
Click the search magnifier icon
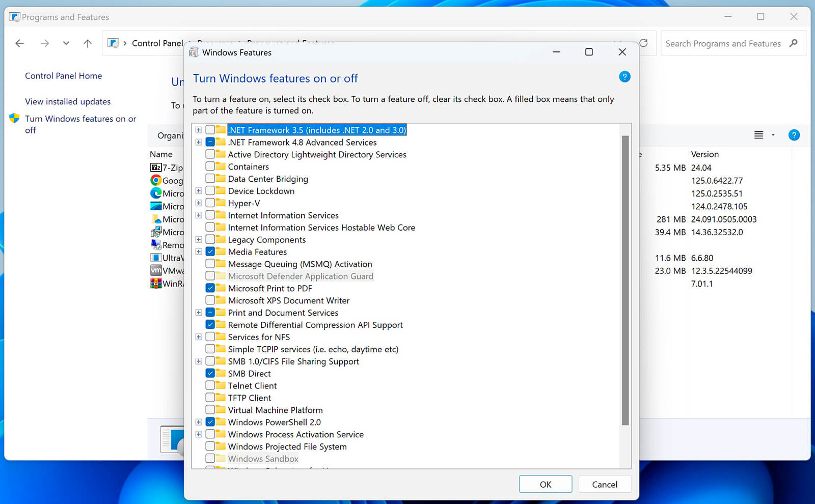pos(794,43)
